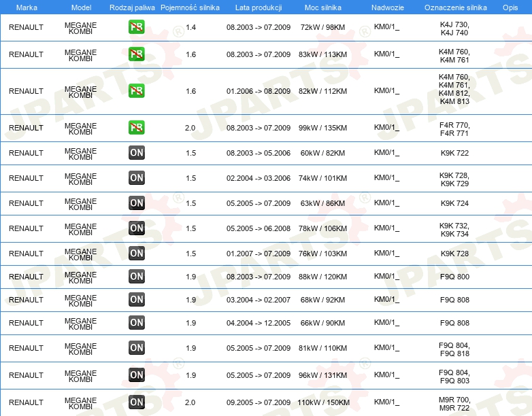The width and height of the screenshot is (532, 416).
Task: Select the 68kW / 92KM power cell
Action: 322,300
